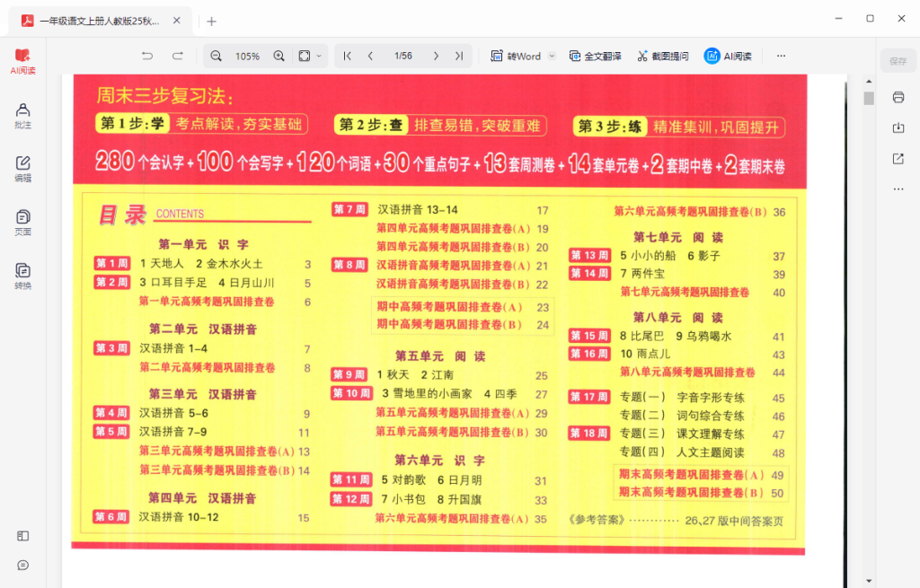Zoom in with the magnifier plus icon

pos(279,55)
